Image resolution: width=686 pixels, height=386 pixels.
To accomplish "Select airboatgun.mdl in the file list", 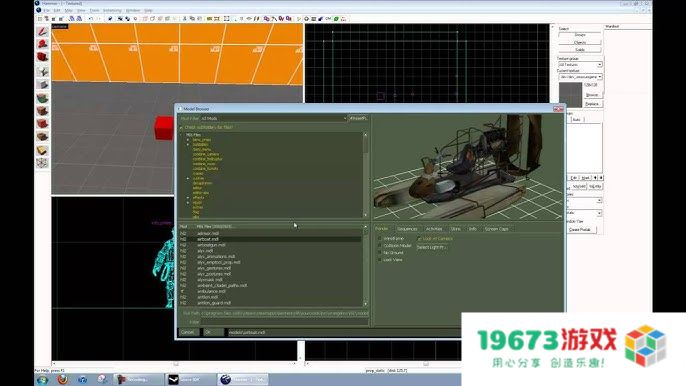I will pos(211,245).
